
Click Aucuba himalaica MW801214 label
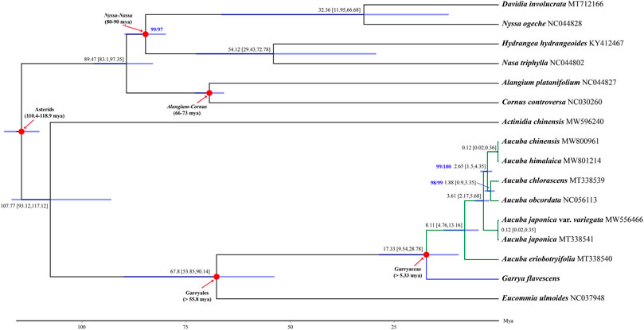point(550,161)
